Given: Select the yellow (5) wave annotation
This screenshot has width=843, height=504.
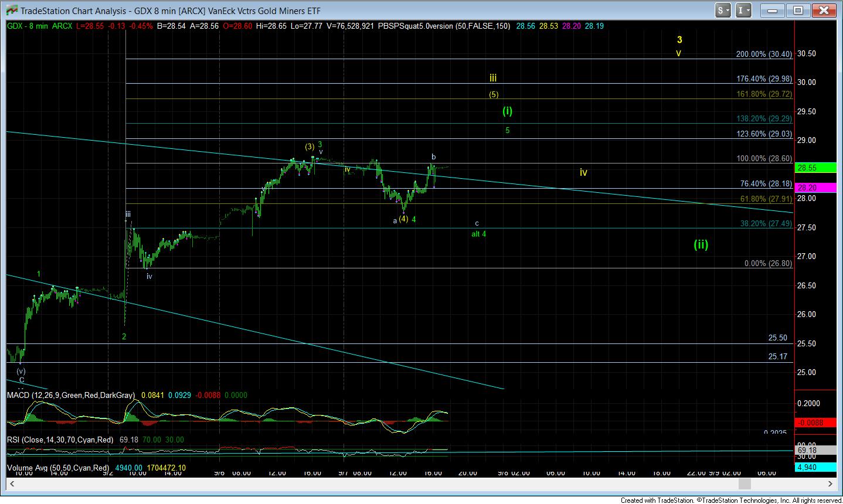Looking at the screenshot, I should [494, 94].
